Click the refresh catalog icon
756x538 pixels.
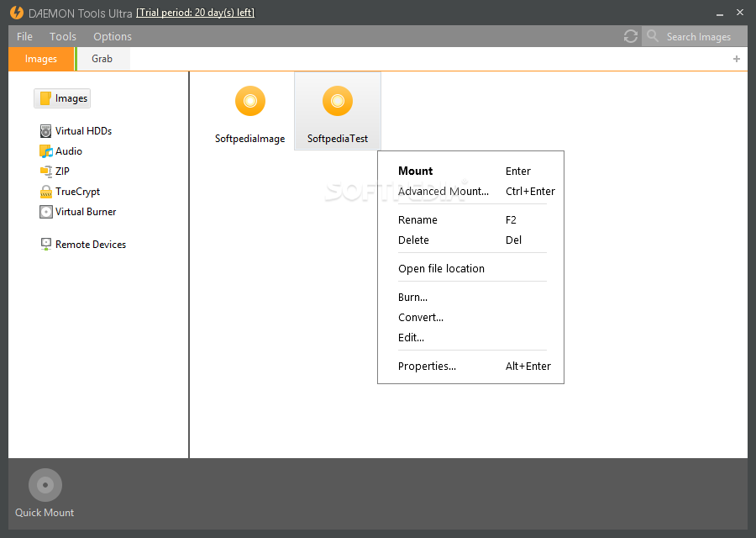pyautogui.click(x=631, y=36)
